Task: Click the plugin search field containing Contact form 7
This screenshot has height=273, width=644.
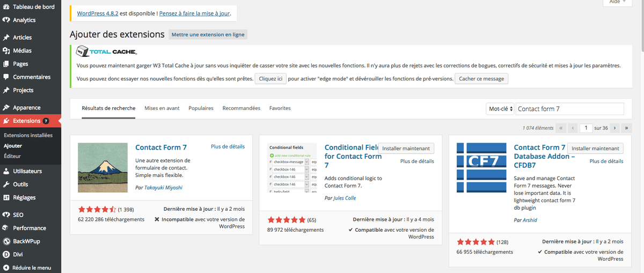Action: click(x=569, y=109)
